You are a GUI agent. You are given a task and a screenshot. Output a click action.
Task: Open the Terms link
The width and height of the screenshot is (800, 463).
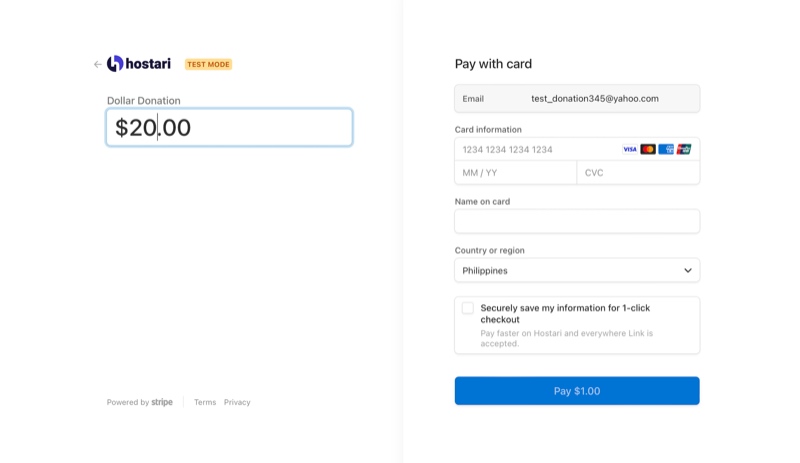(x=205, y=402)
